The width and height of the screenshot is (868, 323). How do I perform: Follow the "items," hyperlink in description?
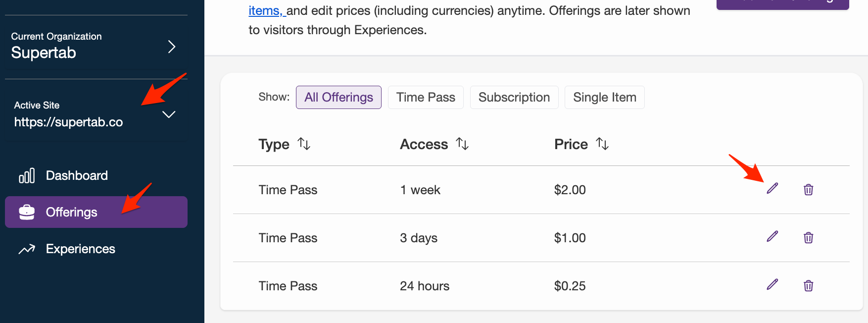point(266,10)
